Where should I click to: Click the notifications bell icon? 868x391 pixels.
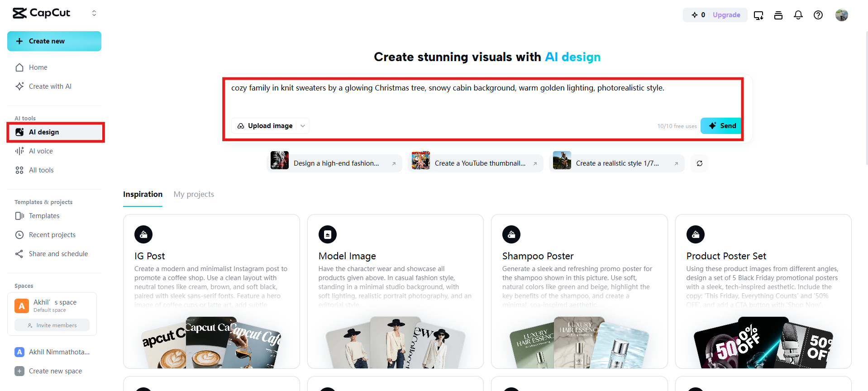point(798,15)
